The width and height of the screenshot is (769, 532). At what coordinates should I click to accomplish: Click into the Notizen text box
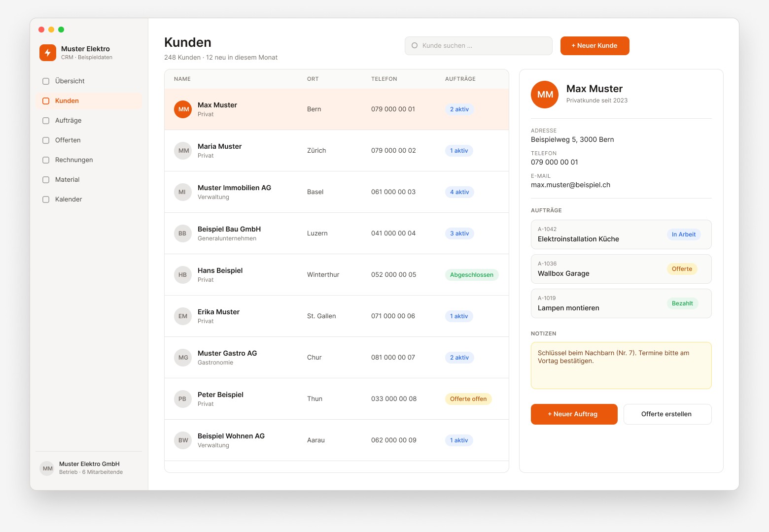pos(621,366)
